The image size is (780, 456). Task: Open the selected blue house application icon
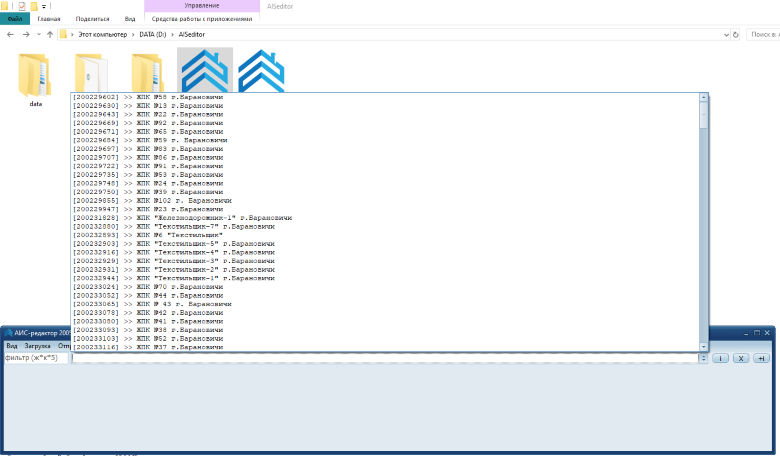pyautogui.click(x=205, y=70)
